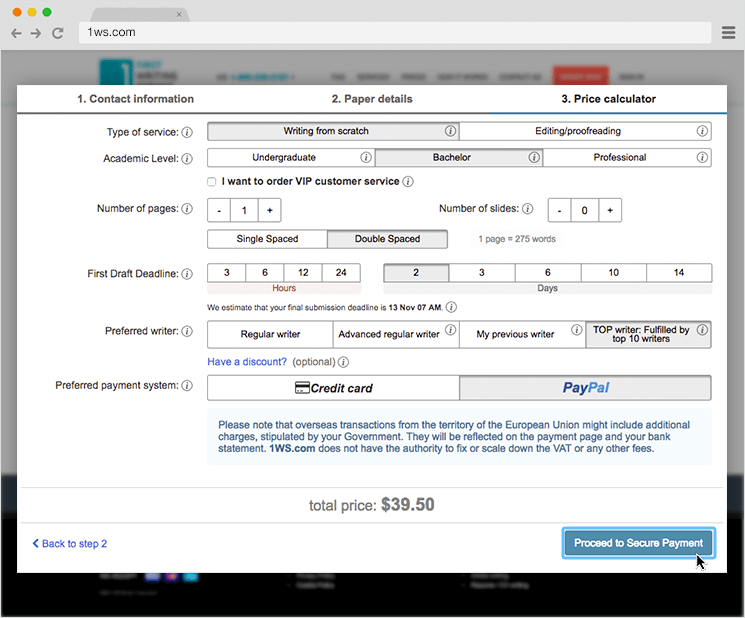745x618 pixels.
Task: Click info icon after final submission deadline estimate
Action: tap(451, 307)
